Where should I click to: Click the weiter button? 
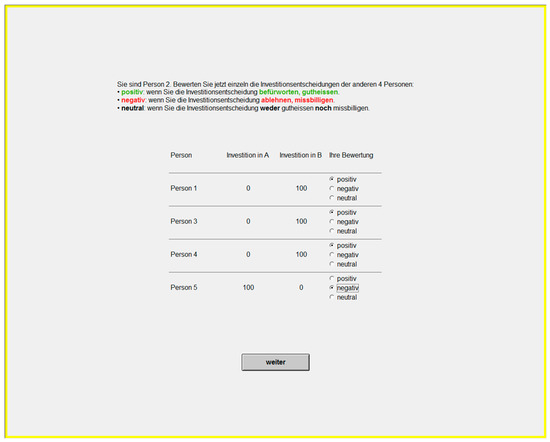tap(275, 362)
